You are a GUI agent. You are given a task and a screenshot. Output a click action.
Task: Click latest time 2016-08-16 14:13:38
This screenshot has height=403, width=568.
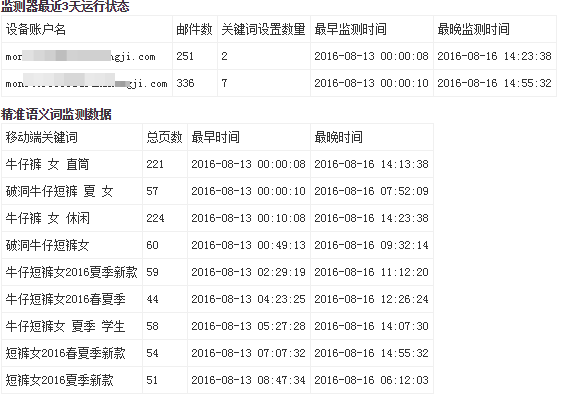(x=371, y=164)
